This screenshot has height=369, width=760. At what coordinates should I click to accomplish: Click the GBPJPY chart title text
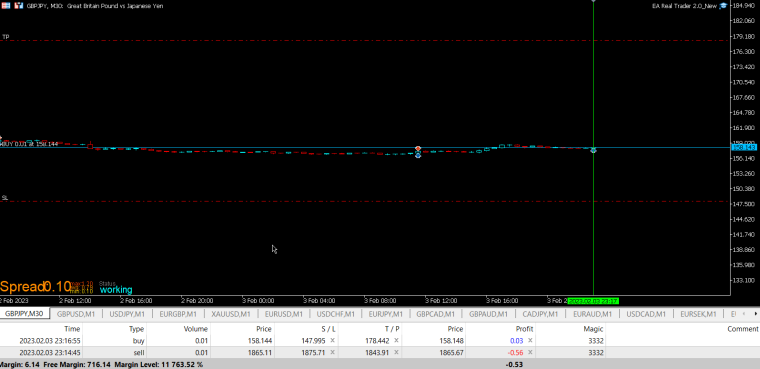coord(95,6)
